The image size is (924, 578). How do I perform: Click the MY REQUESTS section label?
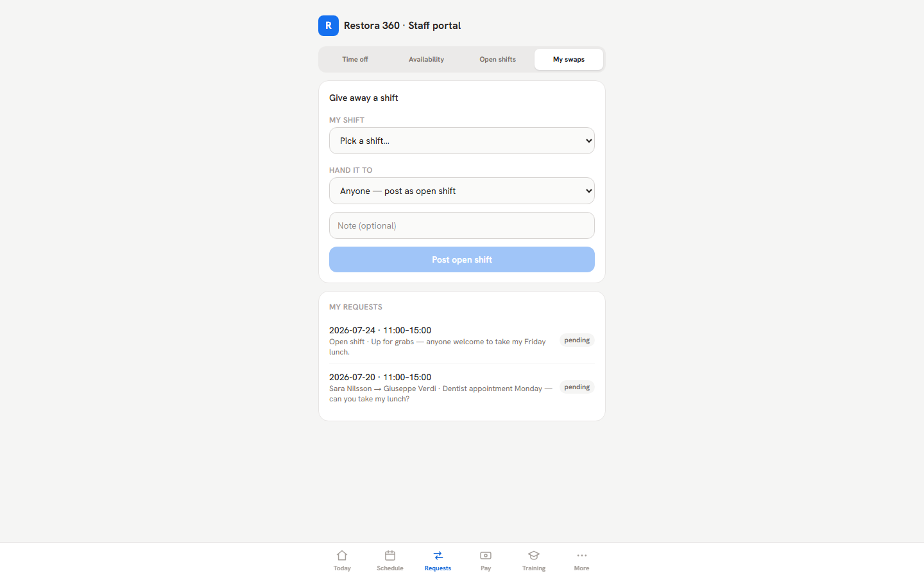pos(355,307)
